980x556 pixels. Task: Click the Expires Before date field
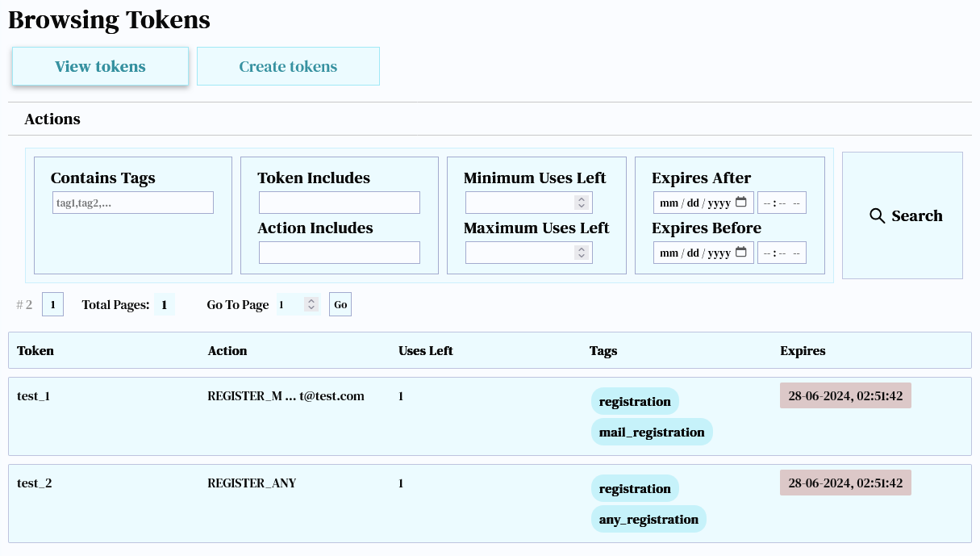[703, 253]
